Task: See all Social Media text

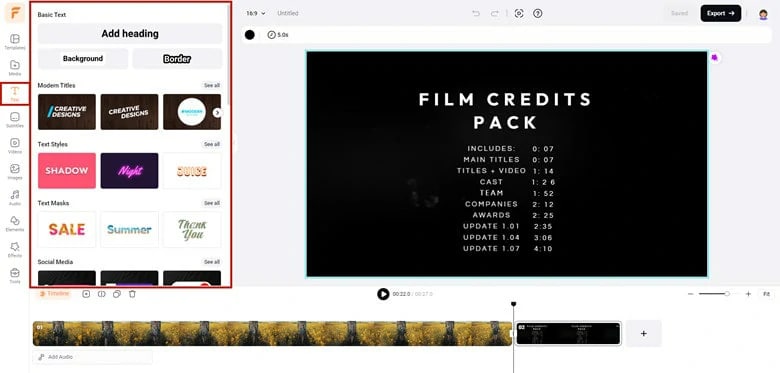Action: pos(211,262)
